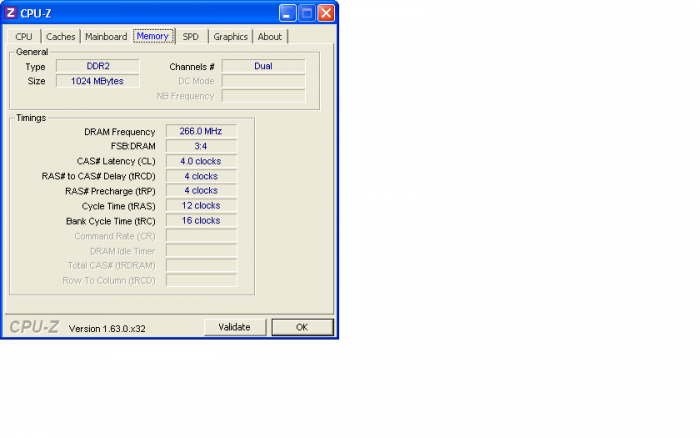This screenshot has height=438, width=700.
Task: Click the CPU-Z title bar icon
Action: click(x=10, y=13)
